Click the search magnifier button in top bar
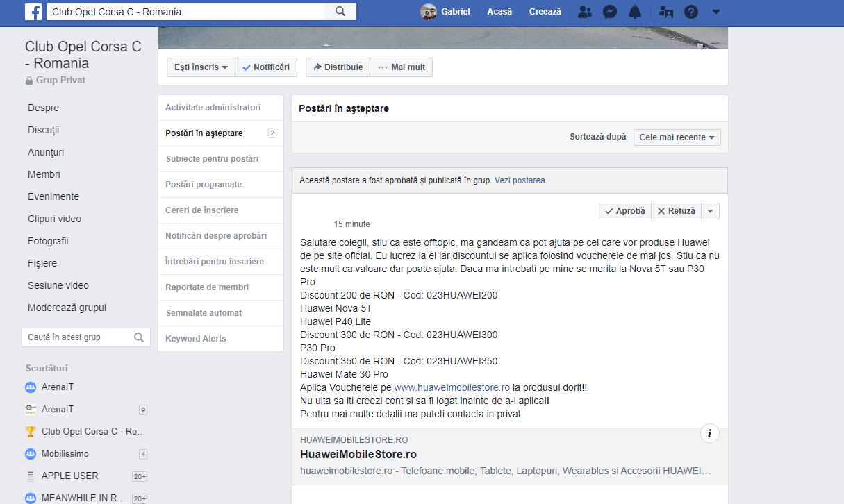 tap(340, 12)
